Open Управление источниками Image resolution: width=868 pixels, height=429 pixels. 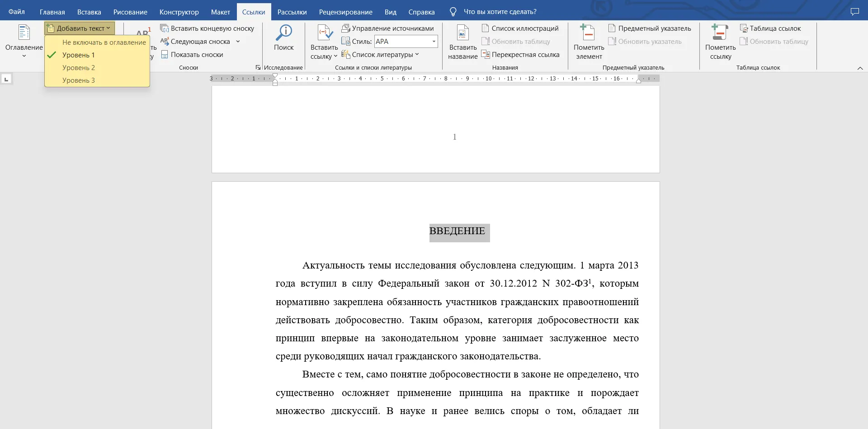[x=387, y=28]
